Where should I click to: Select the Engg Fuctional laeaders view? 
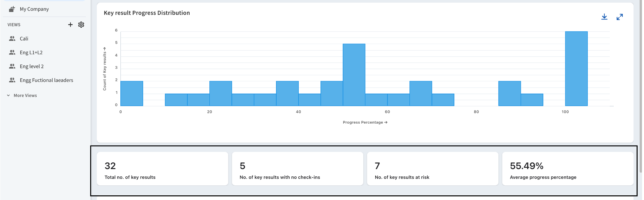click(x=46, y=80)
